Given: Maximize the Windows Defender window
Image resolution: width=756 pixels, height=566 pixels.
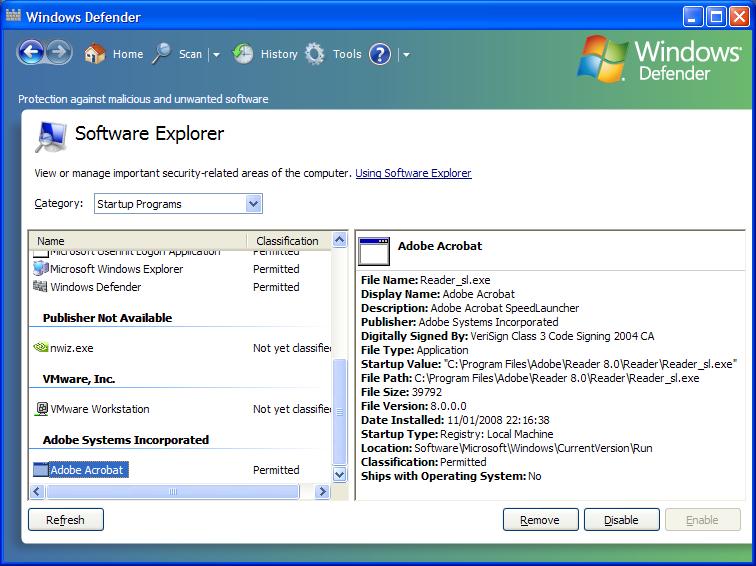Looking at the screenshot, I should pos(716,17).
